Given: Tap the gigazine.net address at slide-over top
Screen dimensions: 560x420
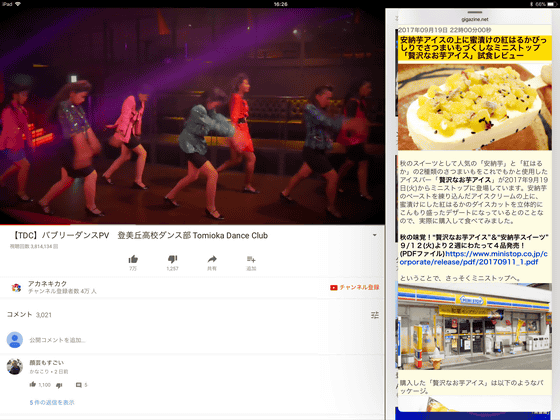Looking at the screenshot, I should click(x=475, y=19).
